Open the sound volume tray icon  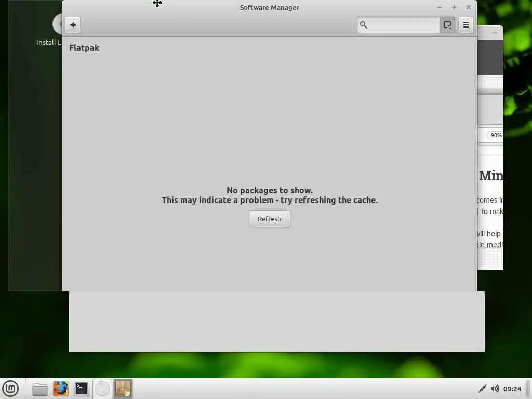coord(495,389)
